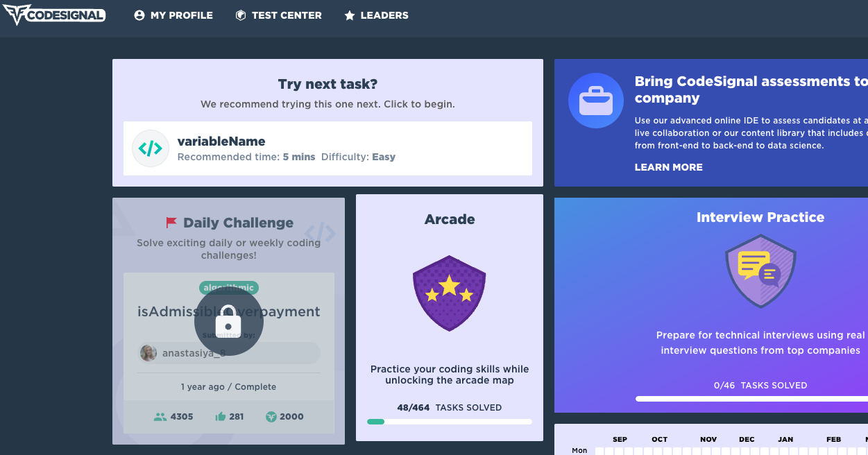The image size is (868, 455).
Task: Click the algorithmic tag badge
Action: pos(229,288)
